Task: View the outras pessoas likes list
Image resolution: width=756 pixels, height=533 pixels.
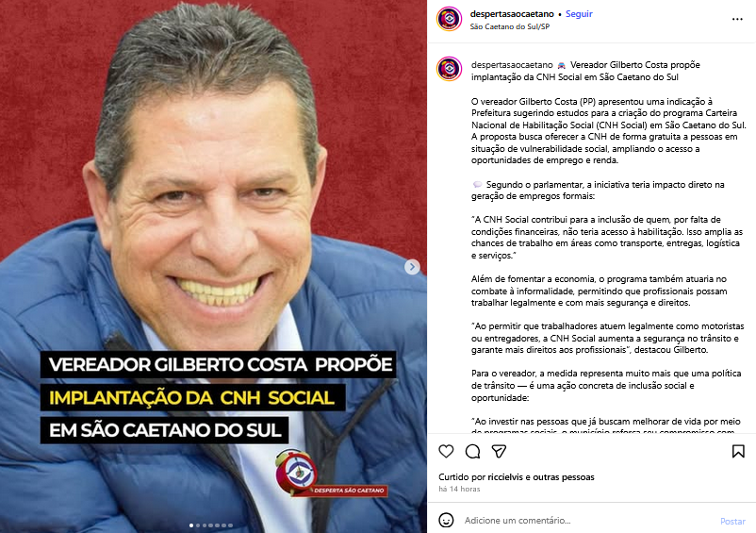Action: [x=564, y=477]
